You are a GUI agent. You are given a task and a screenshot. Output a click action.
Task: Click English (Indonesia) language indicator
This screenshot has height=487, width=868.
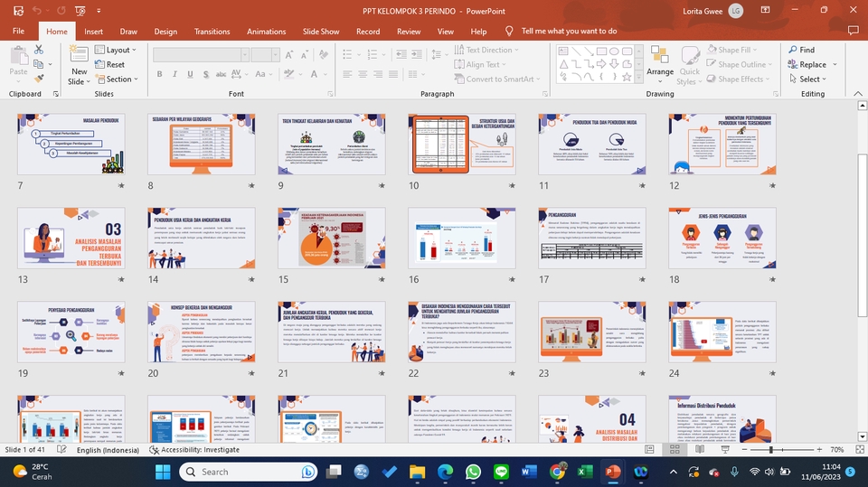click(x=108, y=449)
